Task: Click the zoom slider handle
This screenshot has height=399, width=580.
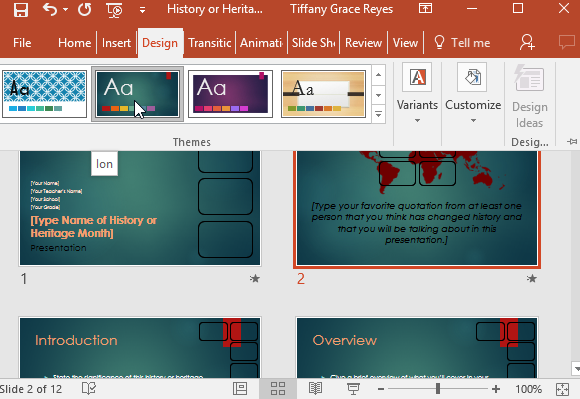Action: 438,389
